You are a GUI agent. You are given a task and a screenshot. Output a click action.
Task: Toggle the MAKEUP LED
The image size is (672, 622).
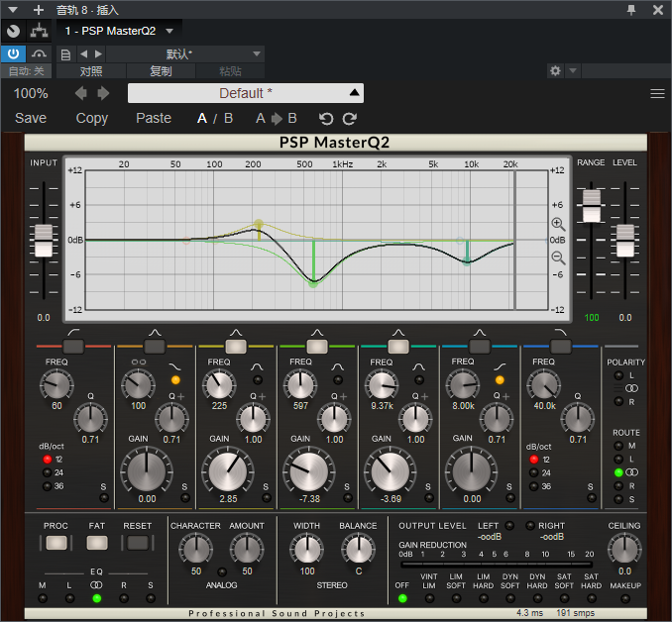(x=625, y=599)
